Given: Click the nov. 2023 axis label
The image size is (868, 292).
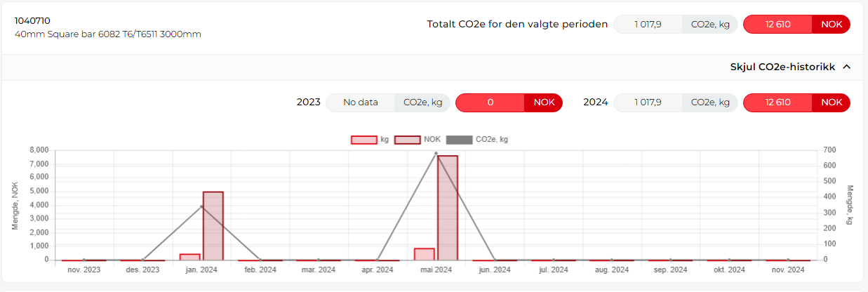Looking at the screenshot, I should click(84, 270).
